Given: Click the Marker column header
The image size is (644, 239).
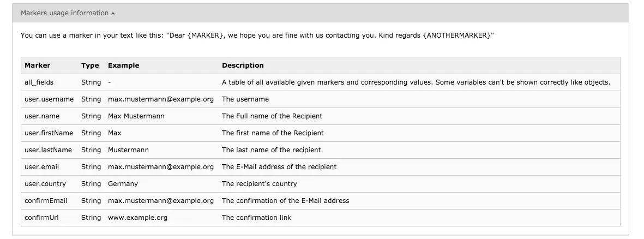Looking at the screenshot, I should [x=37, y=65].
